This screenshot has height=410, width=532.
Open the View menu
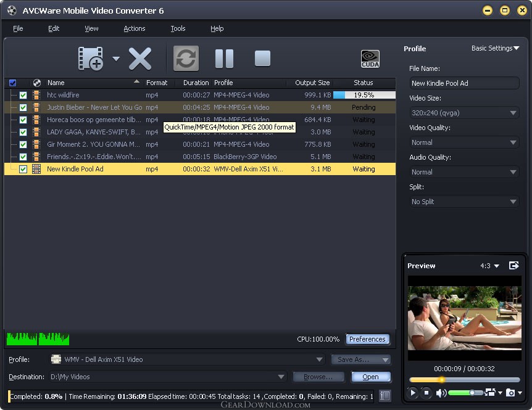pyautogui.click(x=91, y=28)
